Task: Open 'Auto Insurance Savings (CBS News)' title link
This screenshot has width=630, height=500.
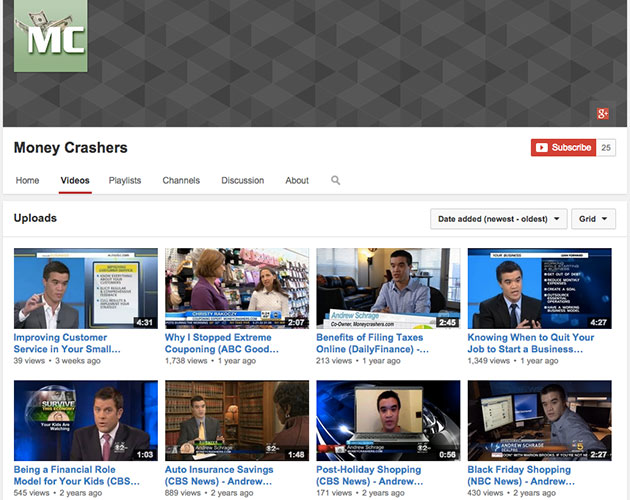Action: pos(219,475)
